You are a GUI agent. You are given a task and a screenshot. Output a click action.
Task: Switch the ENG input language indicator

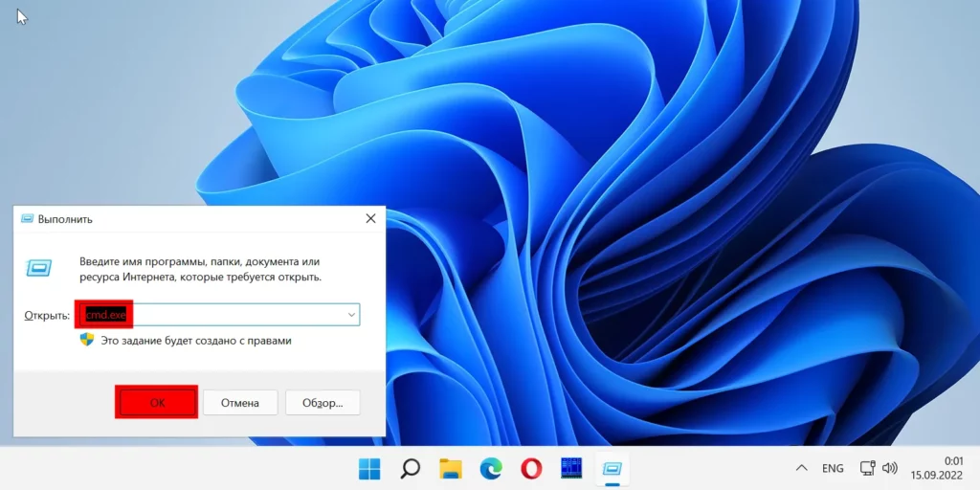tap(833, 468)
